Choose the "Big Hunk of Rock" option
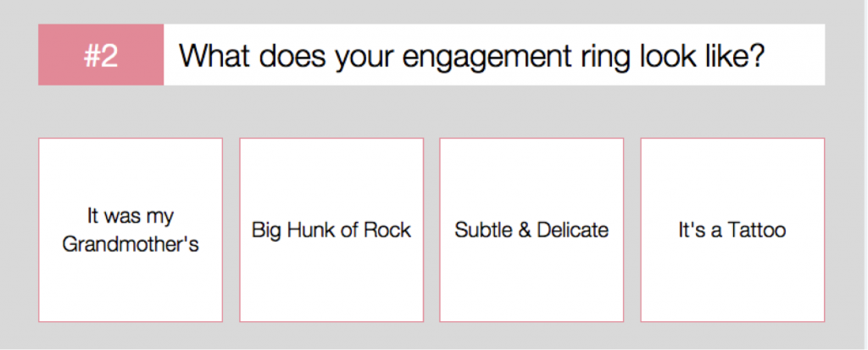Image resolution: width=868 pixels, height=350 pixels. 331,230
